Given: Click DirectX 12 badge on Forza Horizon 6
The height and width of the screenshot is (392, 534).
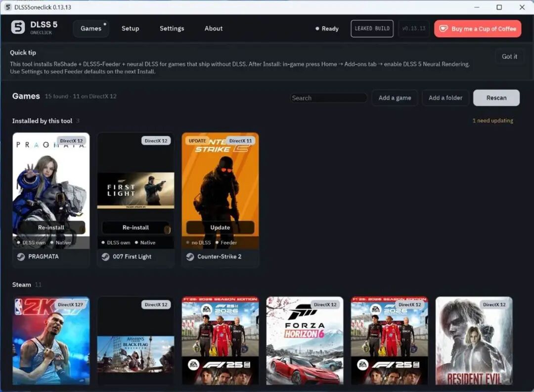Looking at the screenshot, I should [x=325, y=305].
